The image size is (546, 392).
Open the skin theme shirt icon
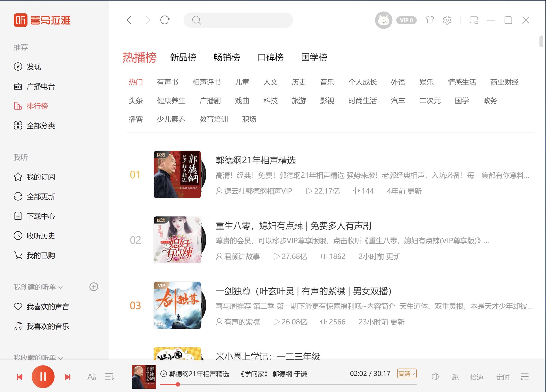point(430,20)
